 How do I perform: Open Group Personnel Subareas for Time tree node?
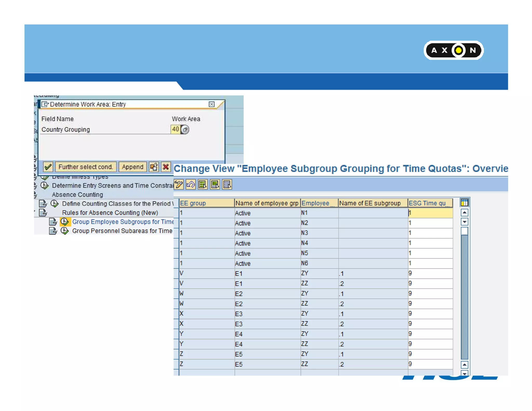(122, 231)
